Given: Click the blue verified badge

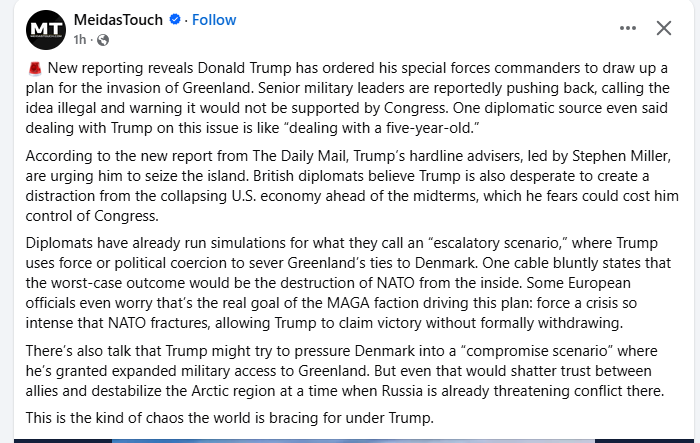Looking at the screenshot, I should tap(172, 20).
